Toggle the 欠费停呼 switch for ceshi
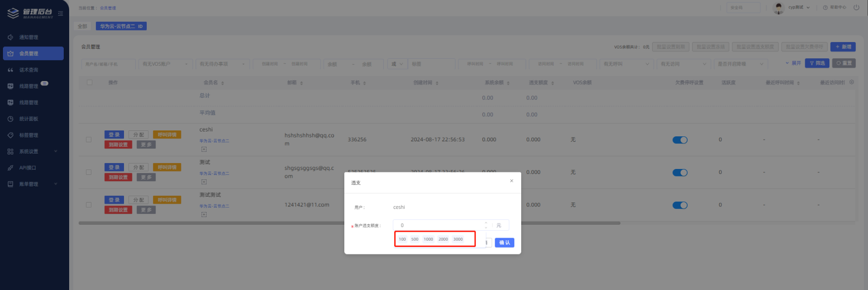 click(680, 140)
